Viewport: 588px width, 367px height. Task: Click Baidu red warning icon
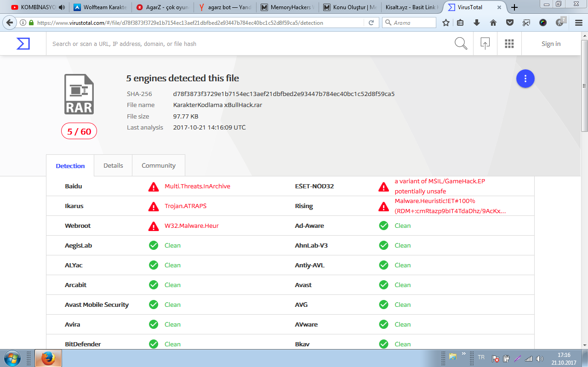click(x=154, y=186)
